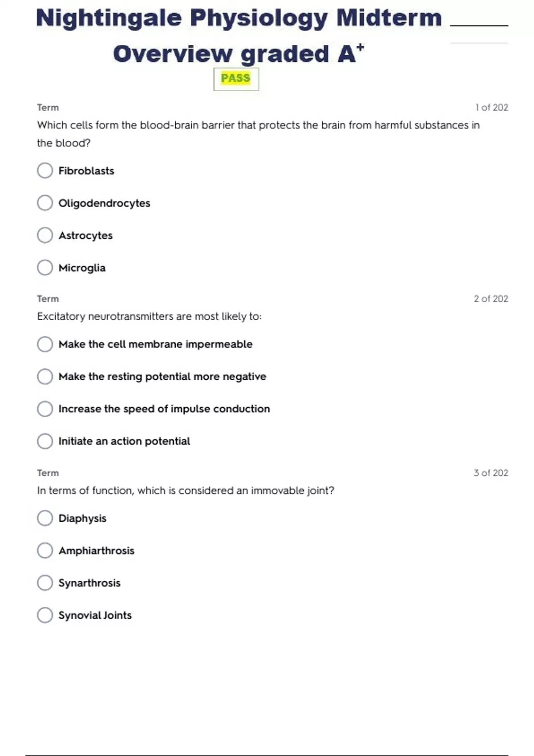The image size is (534, 756).
Task: Click the '1 of 202' question counter
Action: 491,108
